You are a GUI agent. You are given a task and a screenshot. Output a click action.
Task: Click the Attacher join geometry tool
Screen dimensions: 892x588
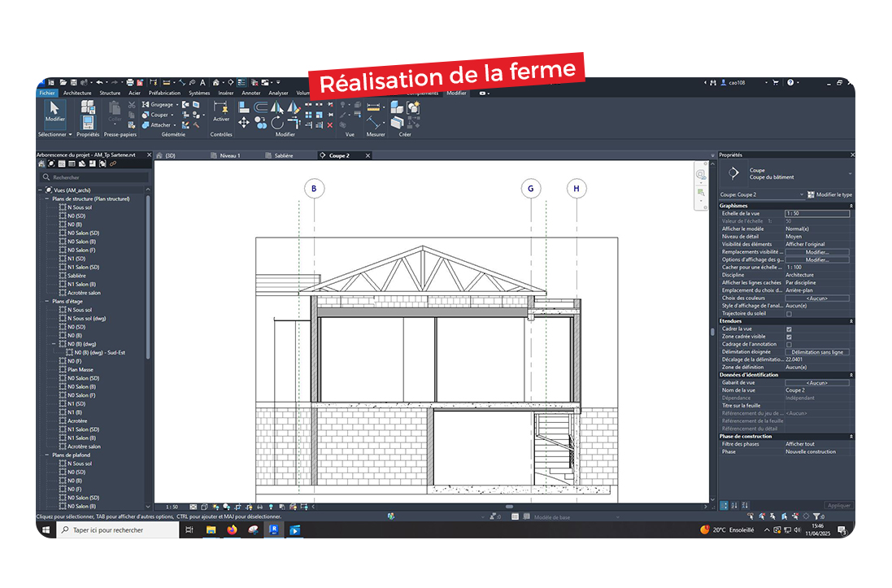156,125
